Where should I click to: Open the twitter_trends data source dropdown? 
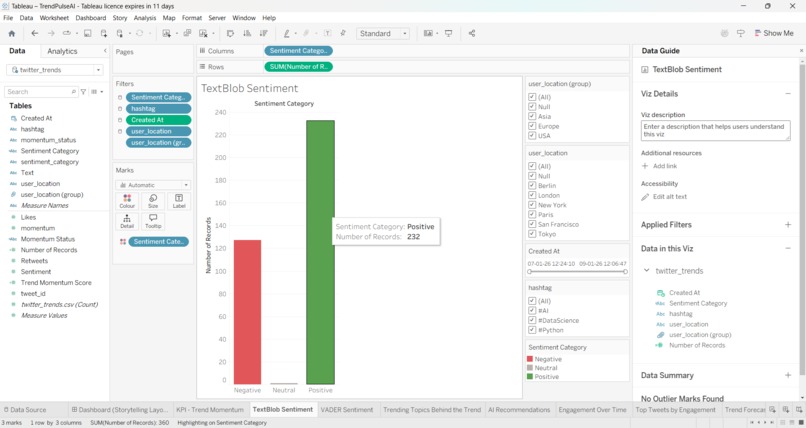(98, 70)
